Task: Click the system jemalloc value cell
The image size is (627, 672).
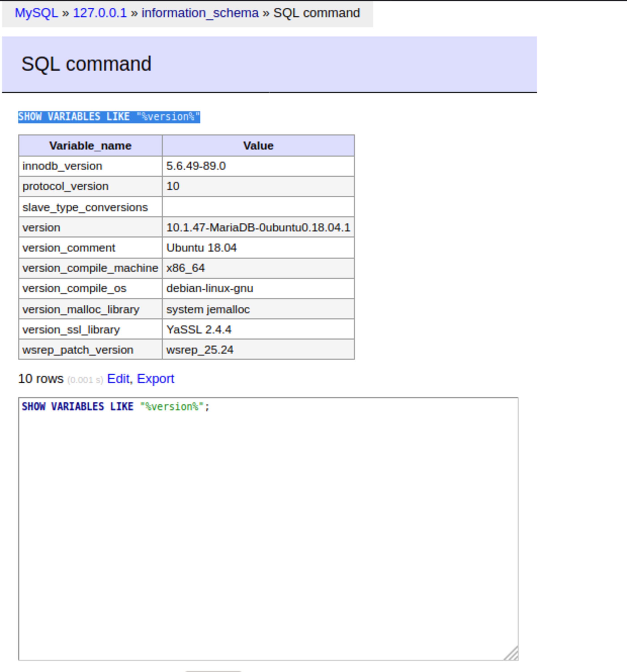Action: 208,309
